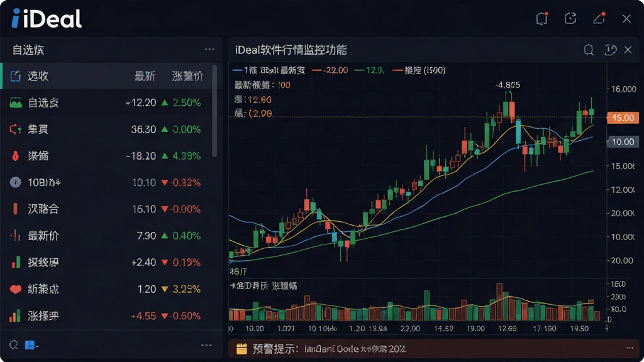Select the row priced 16.10
Screen dimensions: 644x362
(108, 209)
